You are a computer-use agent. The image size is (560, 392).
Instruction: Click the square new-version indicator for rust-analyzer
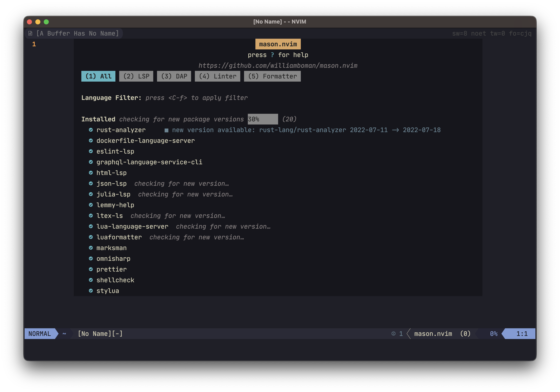click(x=166, y=130)
